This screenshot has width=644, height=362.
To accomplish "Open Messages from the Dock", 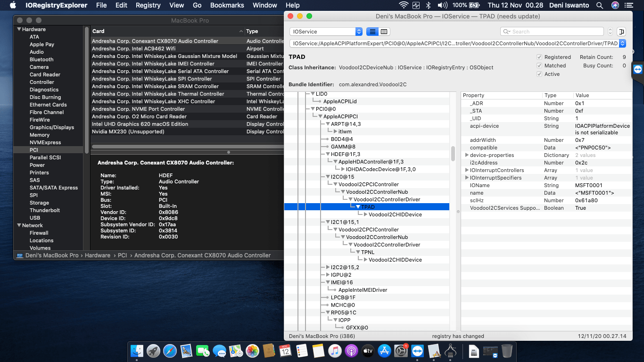I will pos(219,351).
